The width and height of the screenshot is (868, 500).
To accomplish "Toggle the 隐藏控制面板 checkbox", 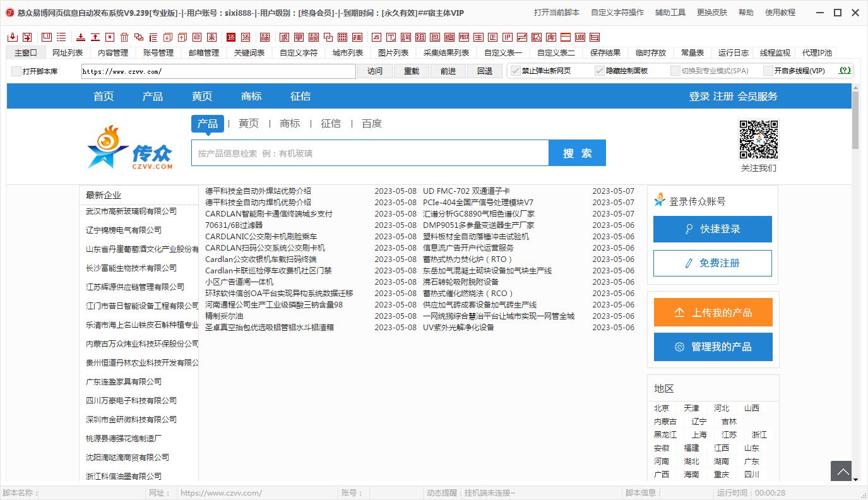I will click(600, 71).
